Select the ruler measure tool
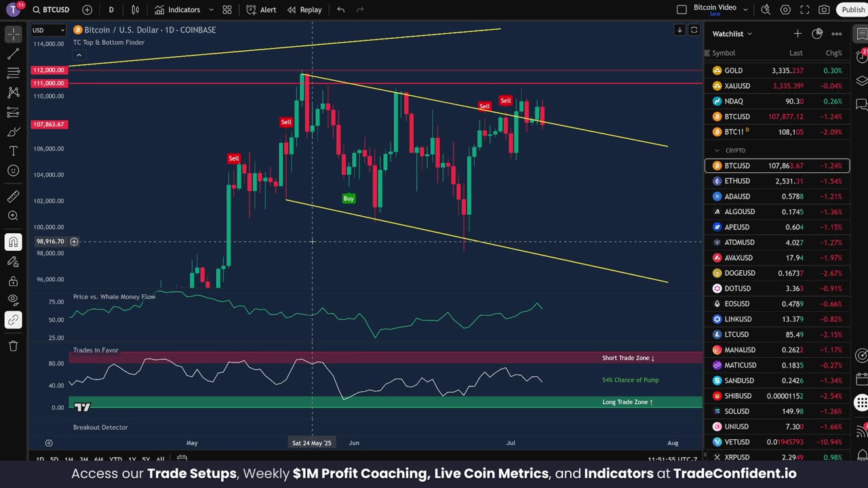The height and width of the screenshot is (488, 868). [x=13, y=197]
